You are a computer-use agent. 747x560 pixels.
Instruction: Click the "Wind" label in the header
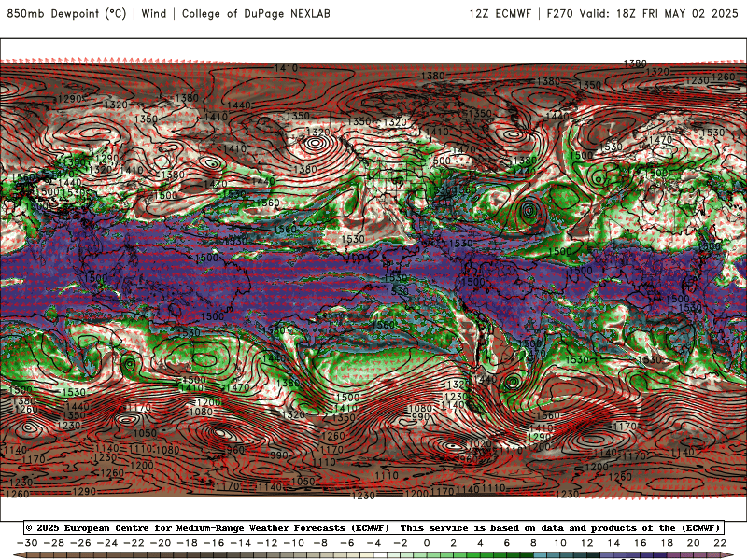154,13
